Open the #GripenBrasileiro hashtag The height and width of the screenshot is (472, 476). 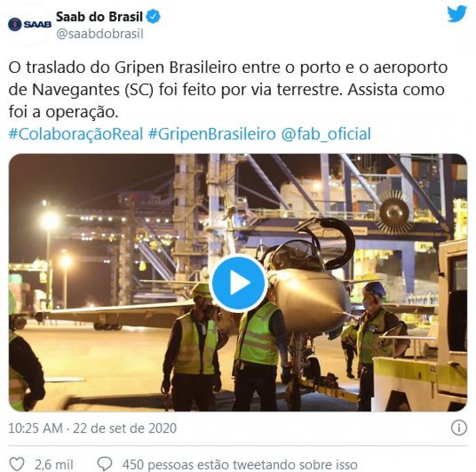coord(212,134)
